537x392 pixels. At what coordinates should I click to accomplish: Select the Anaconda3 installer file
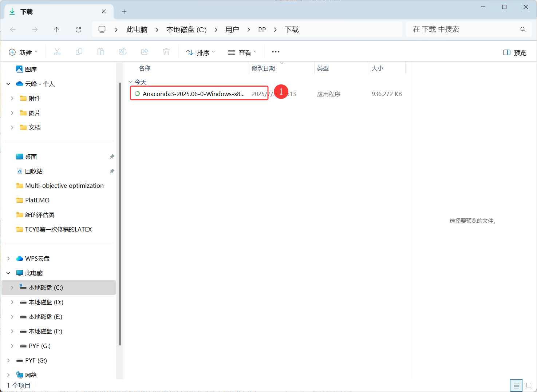[x=193, y=94]
